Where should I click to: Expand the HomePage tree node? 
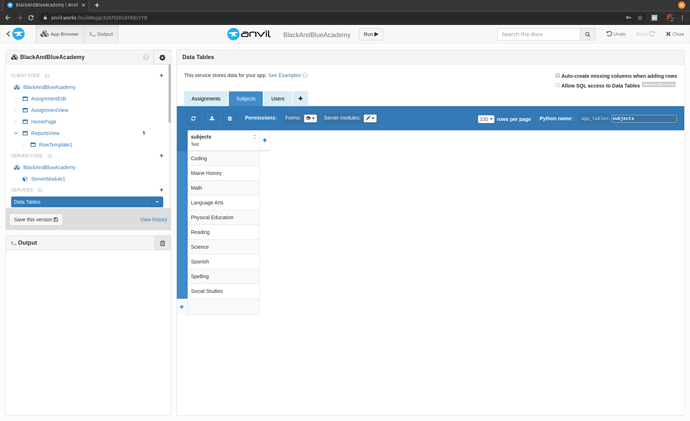coord(16,121)
